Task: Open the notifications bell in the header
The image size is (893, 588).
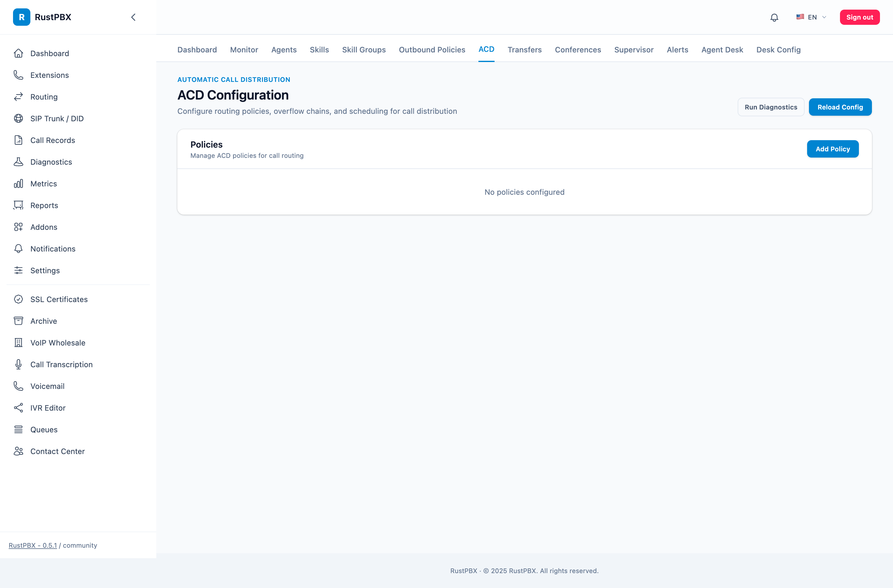Action: (774, 17)
